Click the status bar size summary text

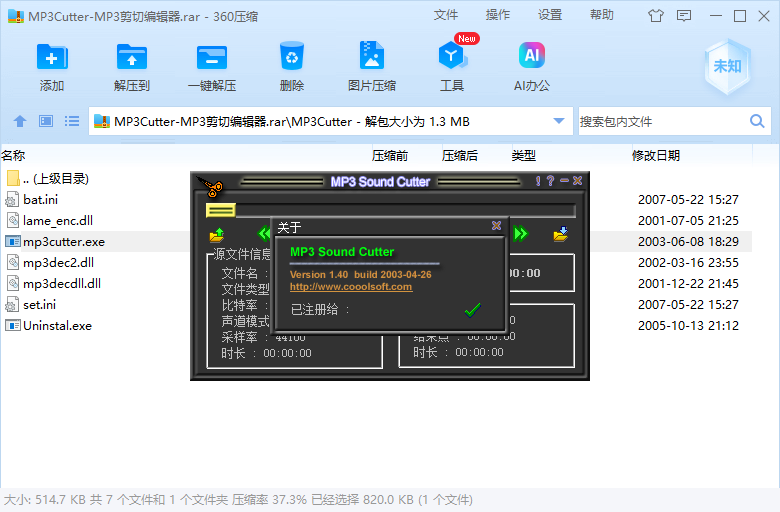pyautogui.click(x=238, y=500)
